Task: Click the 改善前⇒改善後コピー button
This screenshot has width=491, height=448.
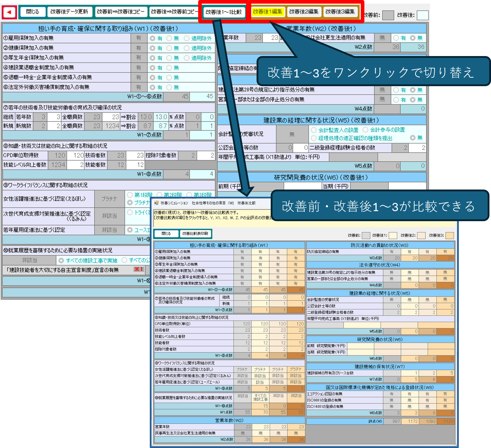Action: tap(121, 12)
